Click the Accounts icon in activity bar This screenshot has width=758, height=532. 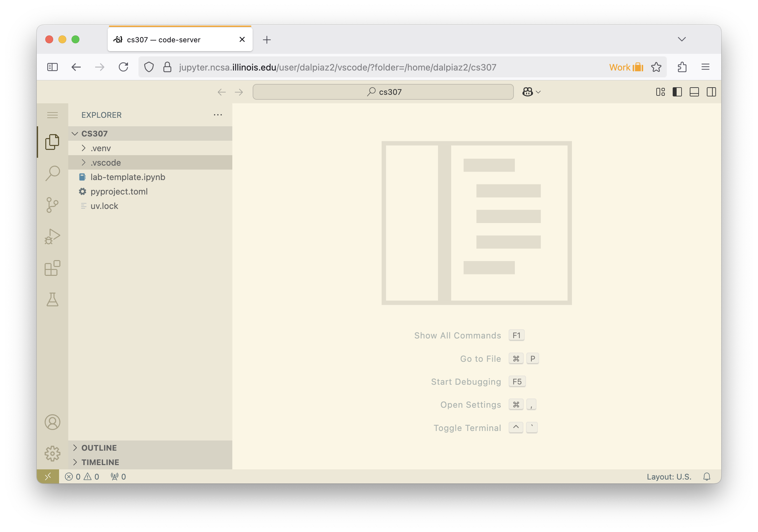(53, 422)
